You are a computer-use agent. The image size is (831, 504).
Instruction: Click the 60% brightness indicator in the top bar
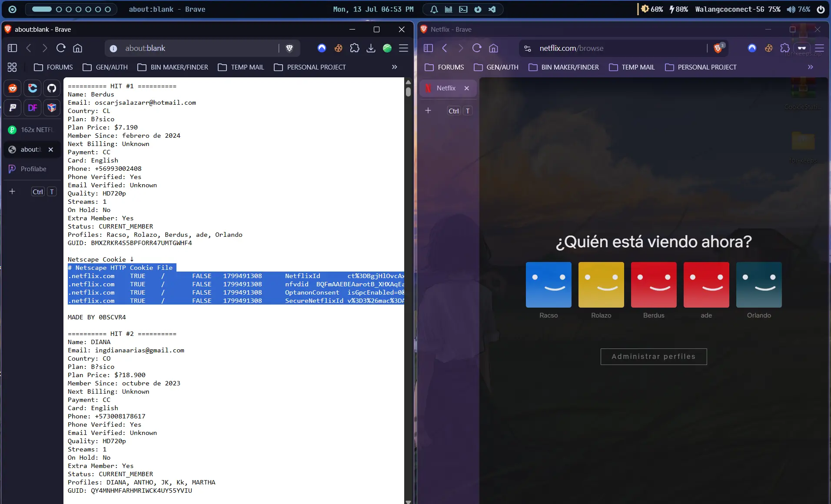(x=652, y=9)
